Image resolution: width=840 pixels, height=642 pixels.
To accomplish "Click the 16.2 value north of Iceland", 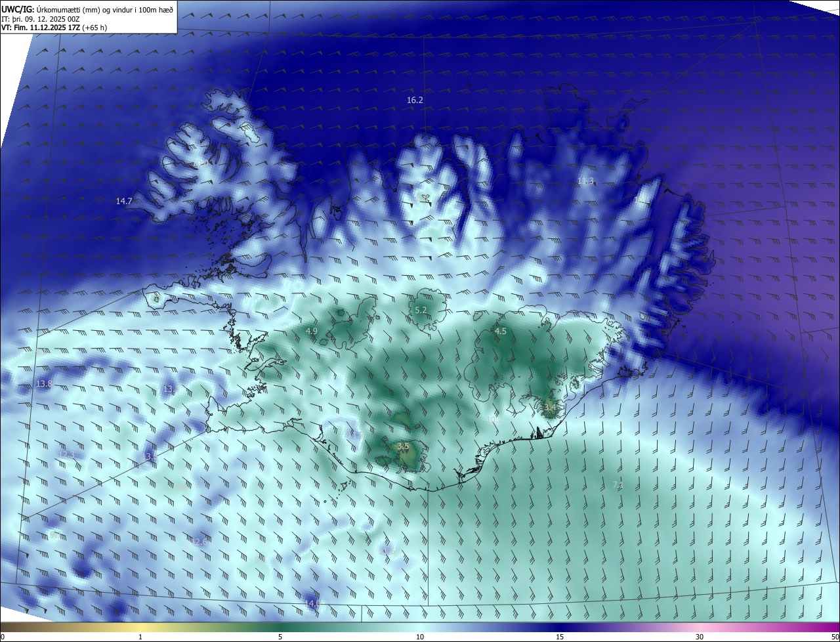I will point(415,100).
